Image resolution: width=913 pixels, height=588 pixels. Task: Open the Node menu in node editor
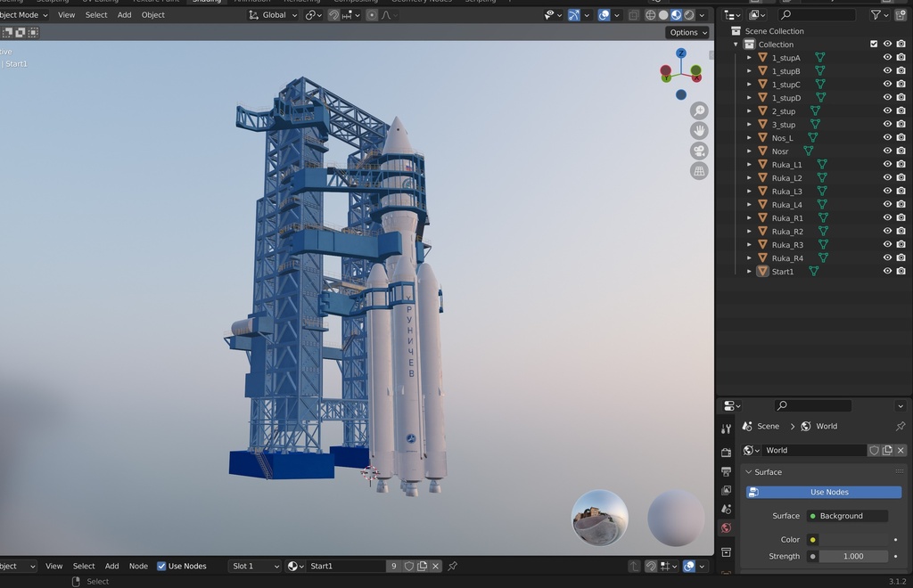pos(138,566)
